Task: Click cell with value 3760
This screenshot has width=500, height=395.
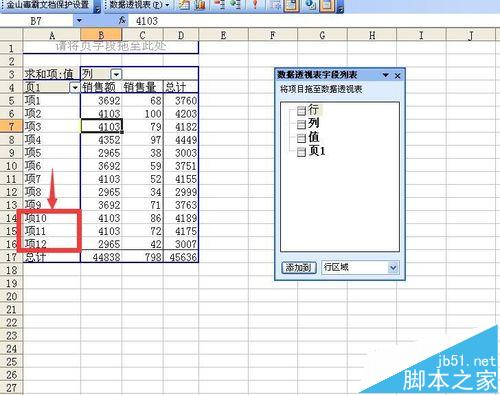Action: pyautogui.click(x=181, y=100)
